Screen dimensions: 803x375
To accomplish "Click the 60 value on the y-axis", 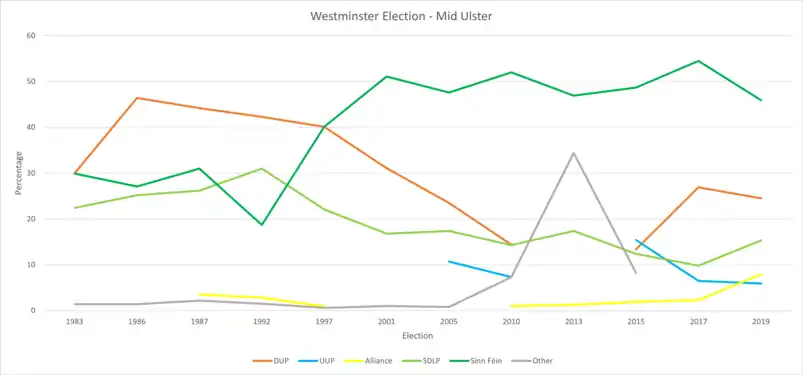I will pos(33,35).
